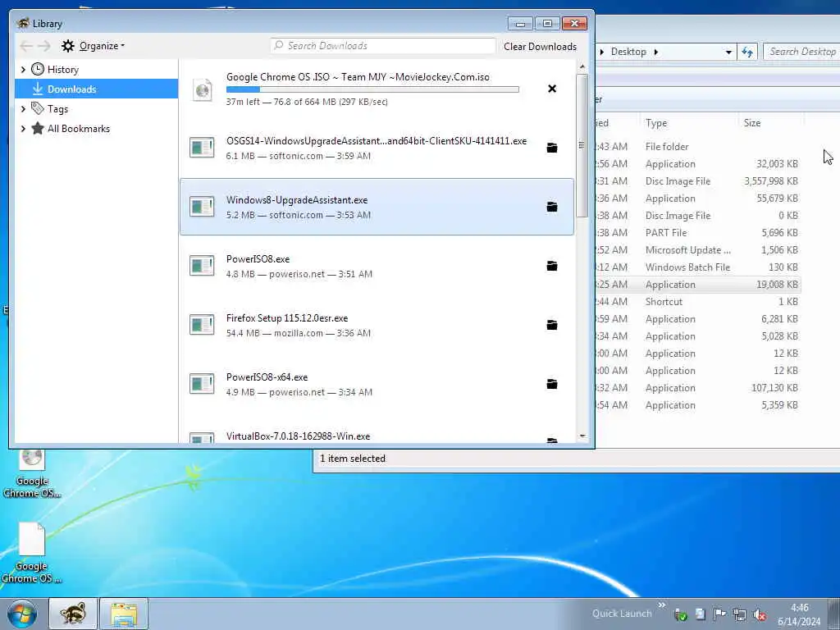Click the Windows Explorer taskbar icon
Image resolution: width=840 pixels, height=630 pixels.
[124, 614]
